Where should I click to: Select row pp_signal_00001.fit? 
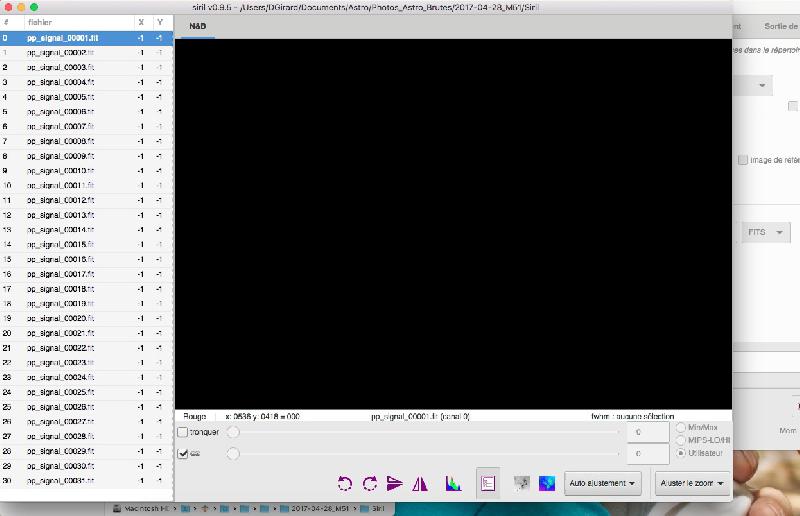[x=86, y=38]
